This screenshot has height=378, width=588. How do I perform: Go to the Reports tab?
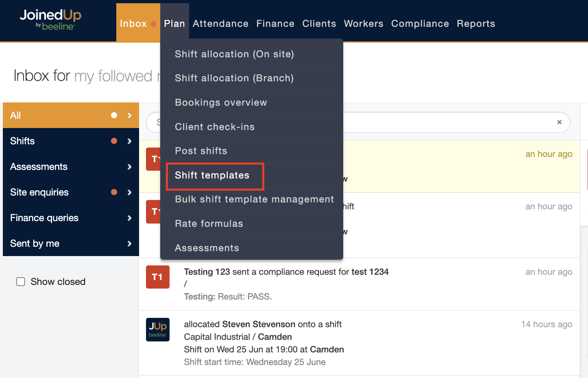point(476,24)
